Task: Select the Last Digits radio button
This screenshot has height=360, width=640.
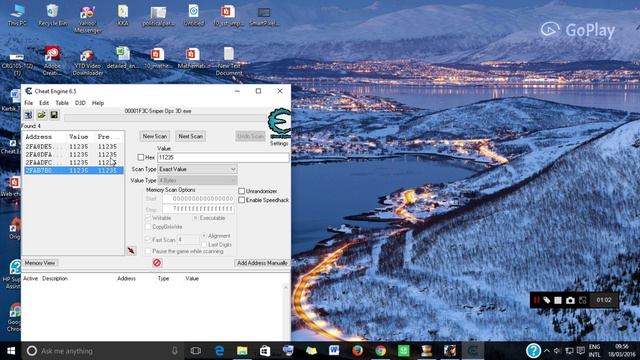Action: [204, 244]
